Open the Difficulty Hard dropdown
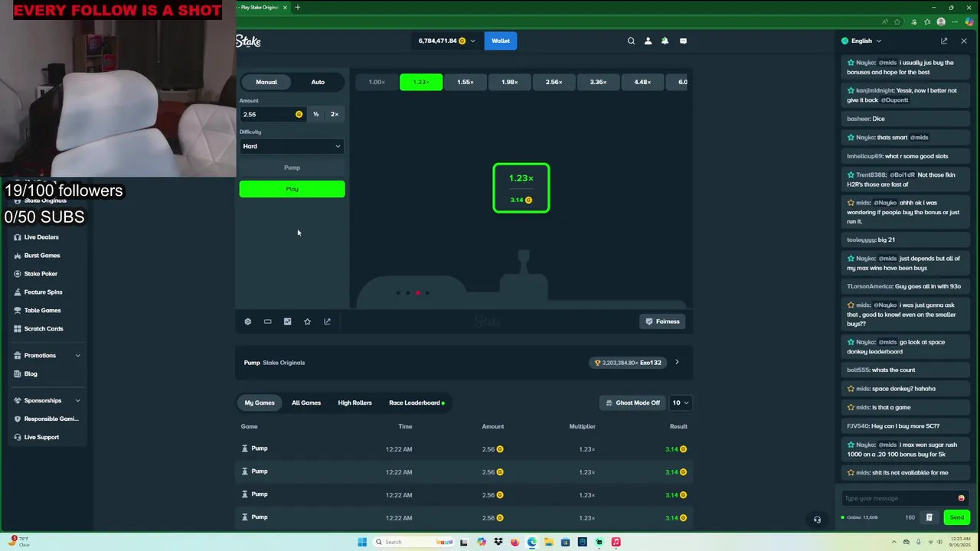The height and width of the screenshot is (551, 980). (292, 146)
